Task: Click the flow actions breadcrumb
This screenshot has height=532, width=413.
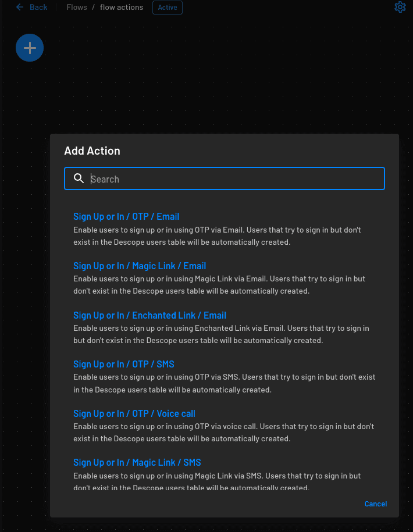Action: coord(122,7)
